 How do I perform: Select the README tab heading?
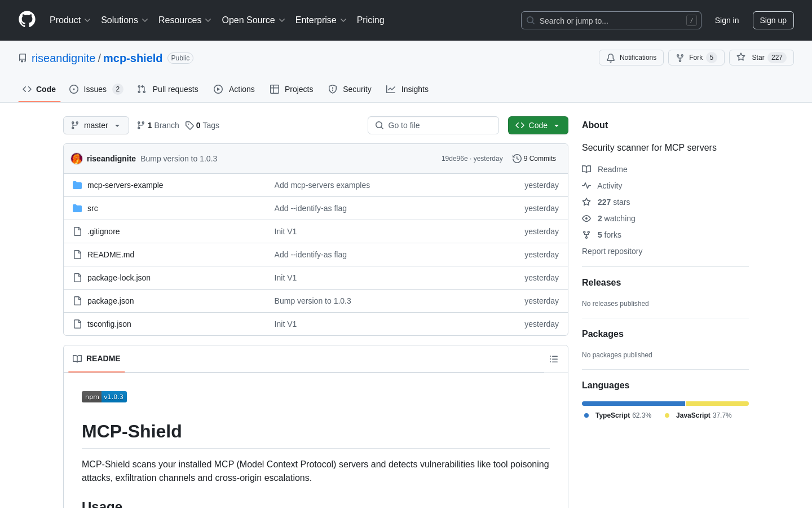click(96, 359)
